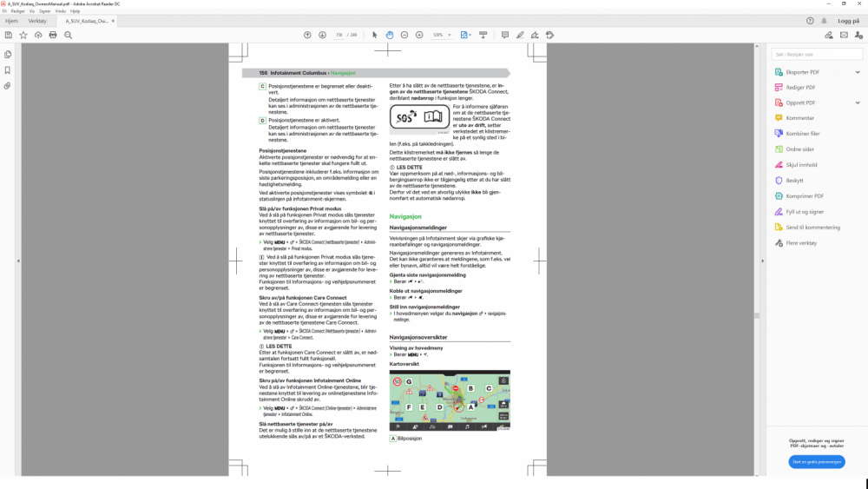
Task: Click the Zoom in plus icon
Action: pos(419,35)
